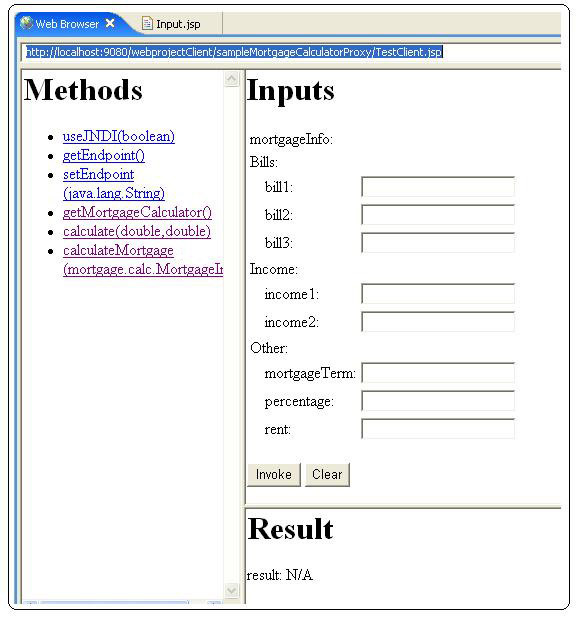Screen dimensions: 585x620
Task: Open the Input.jsp tab
Action: [x=178, y=24]
